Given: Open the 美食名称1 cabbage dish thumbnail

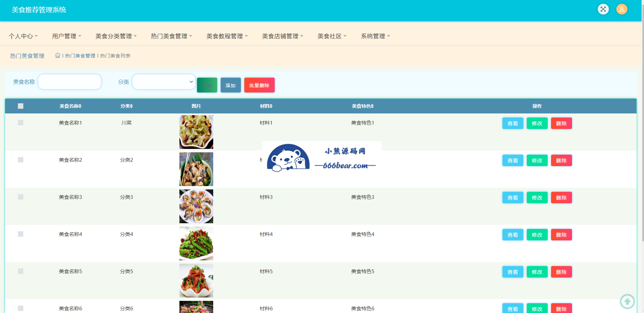Looking at the screenshot, I should coord(196,132).
